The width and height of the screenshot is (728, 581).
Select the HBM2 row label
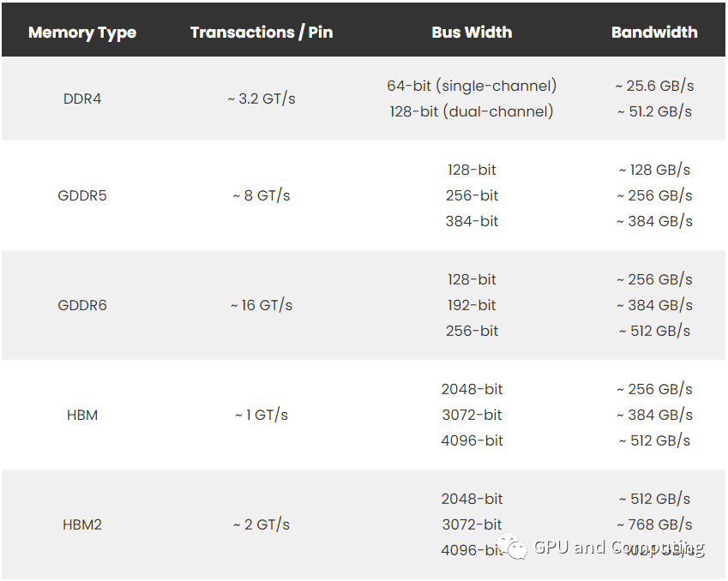(82, 524)
